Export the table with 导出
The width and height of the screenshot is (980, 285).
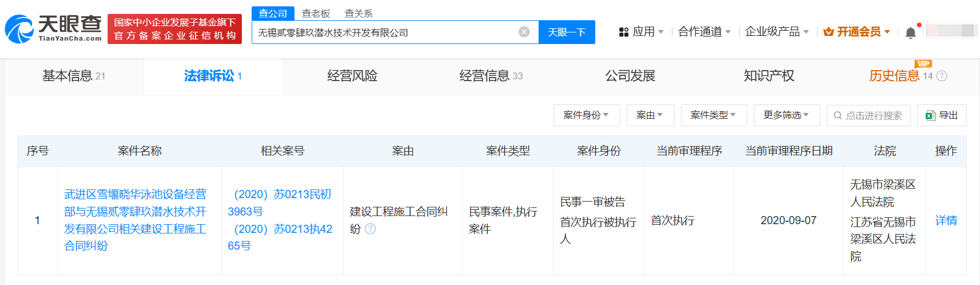(x=942, y=115)
